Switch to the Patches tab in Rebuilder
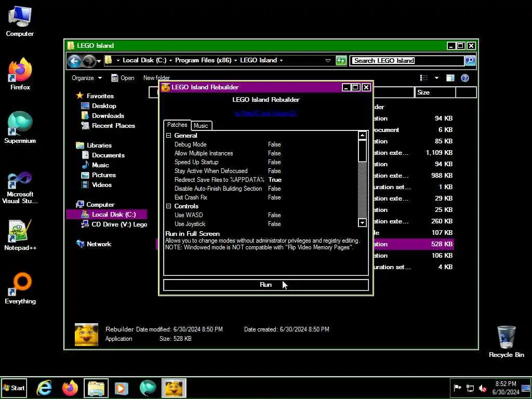This screenshot has height=399, width=532. click(x=177, y=125)
